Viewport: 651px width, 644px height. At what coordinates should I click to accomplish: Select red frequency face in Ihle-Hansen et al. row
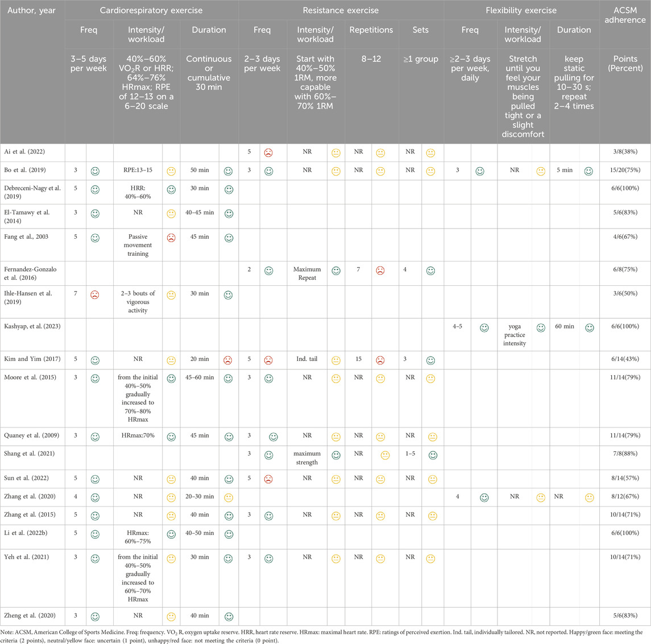(x=95, y=295)
